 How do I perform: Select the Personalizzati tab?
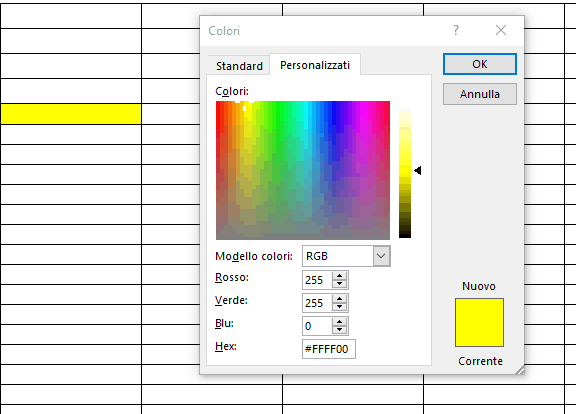point(315,65)
